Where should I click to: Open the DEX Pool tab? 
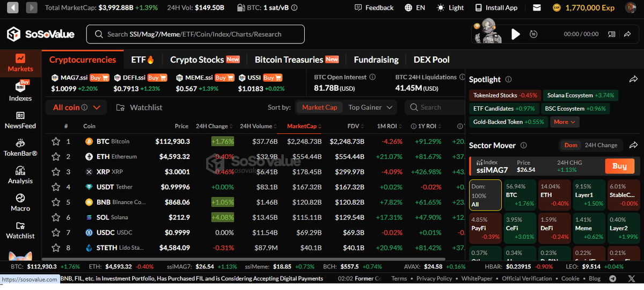[x=431, y=60]
